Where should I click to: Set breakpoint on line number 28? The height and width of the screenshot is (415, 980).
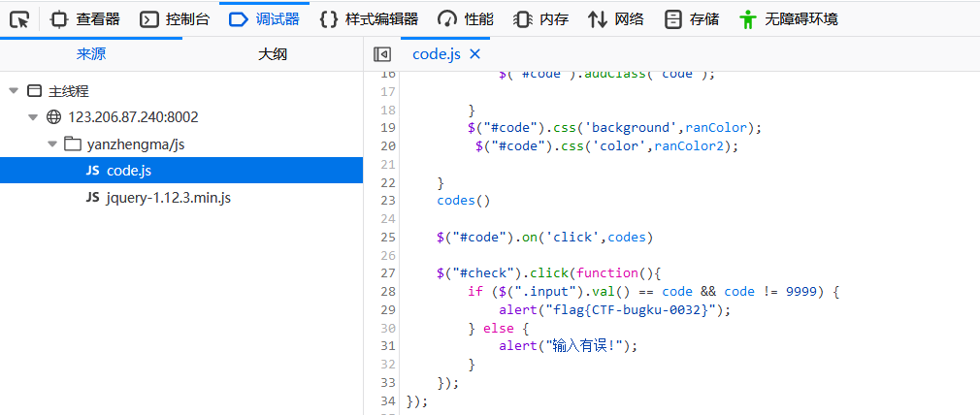point(388,291)
